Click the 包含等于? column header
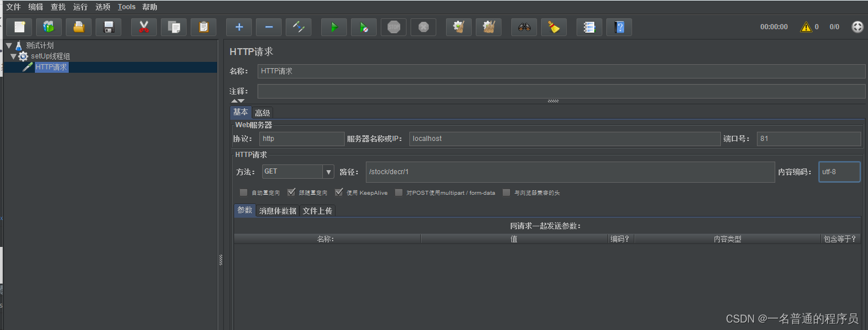 click(x=841, y=239)
